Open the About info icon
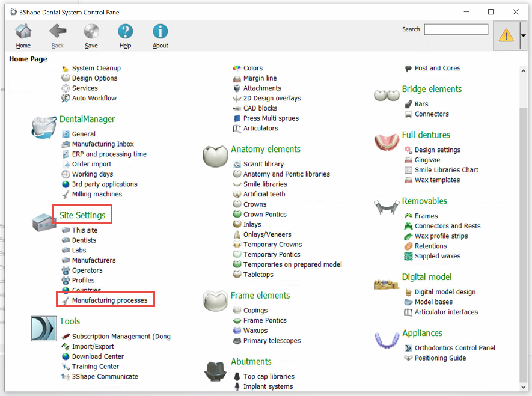This screenshot has height=396, width=532. [160, 31]
